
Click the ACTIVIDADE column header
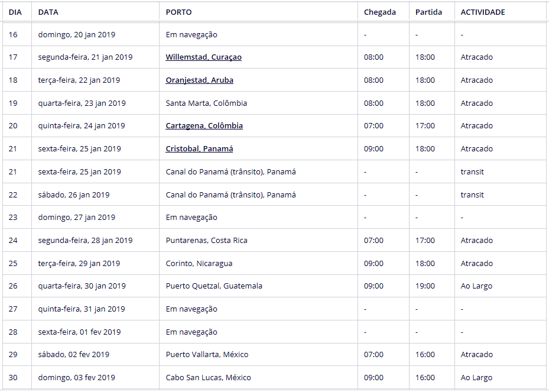483,12
